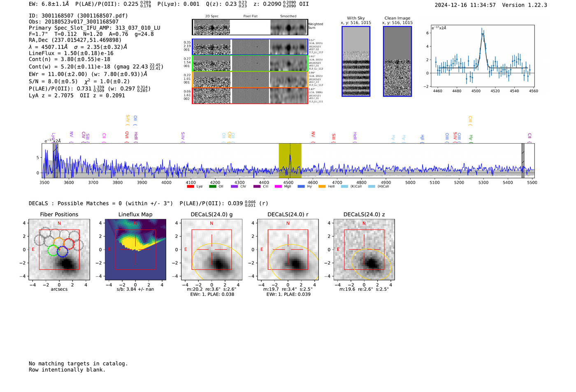Click the gray hatched band near 3550 Å

(55, 160)
